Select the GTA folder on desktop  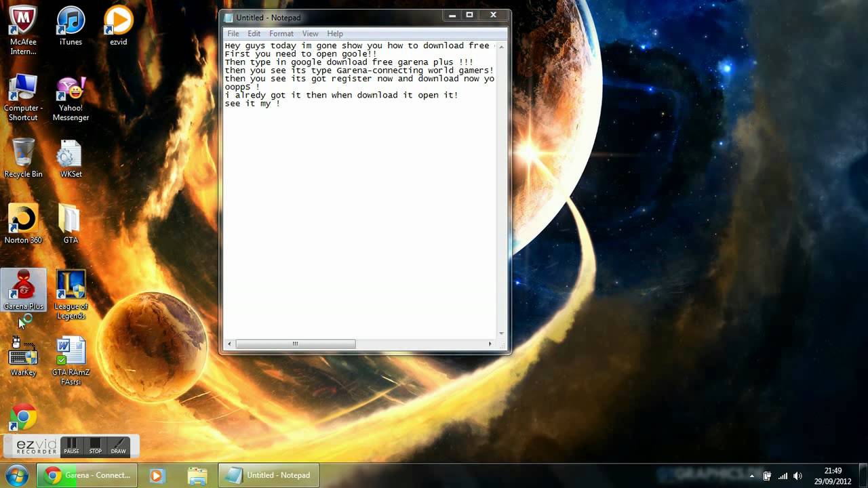[x=71, y=225]
